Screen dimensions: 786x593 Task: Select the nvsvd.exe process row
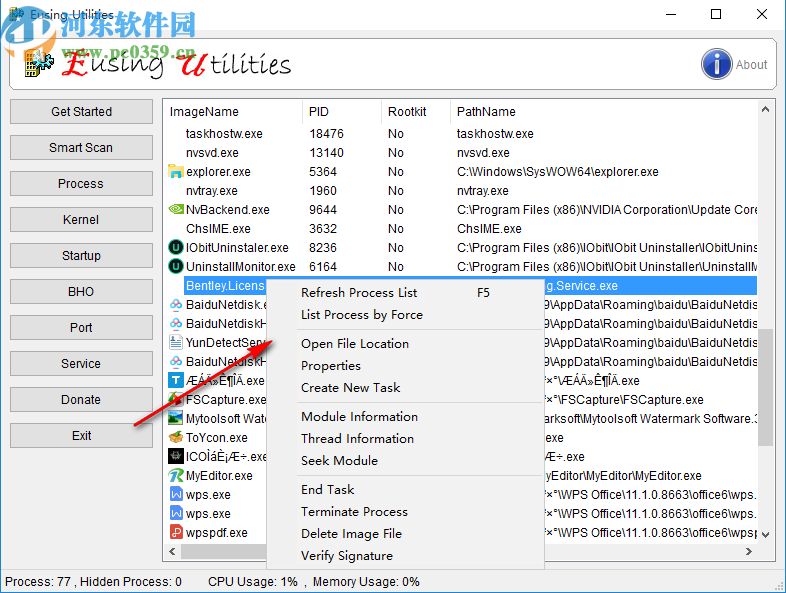coord(461,153)
